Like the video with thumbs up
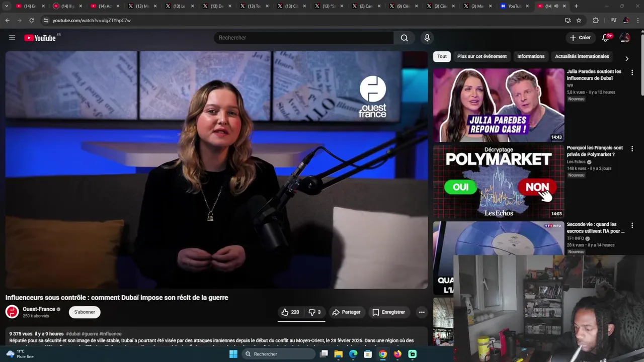The width and height of the screenshot is (644, 362). tap(290, 312)
